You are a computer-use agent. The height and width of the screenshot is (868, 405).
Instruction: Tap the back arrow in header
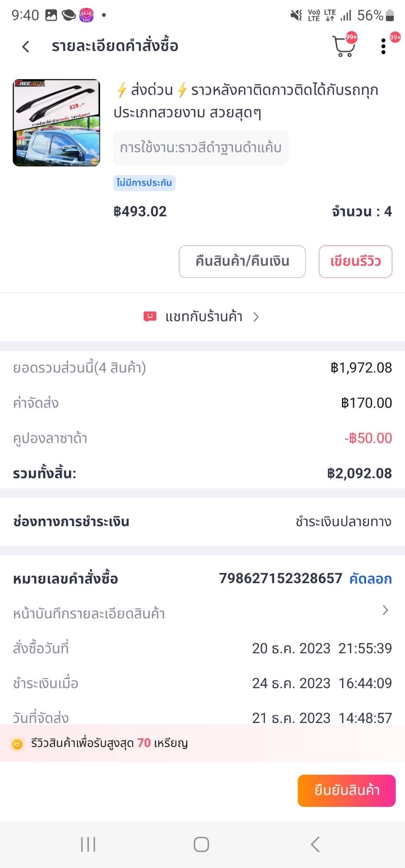coord(26,46)
